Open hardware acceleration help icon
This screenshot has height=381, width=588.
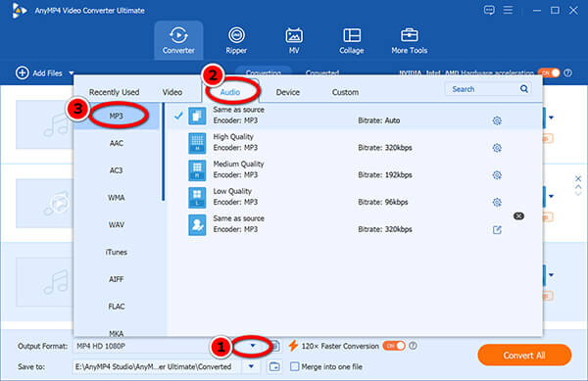pyautogui.click(x=568, y=73)
